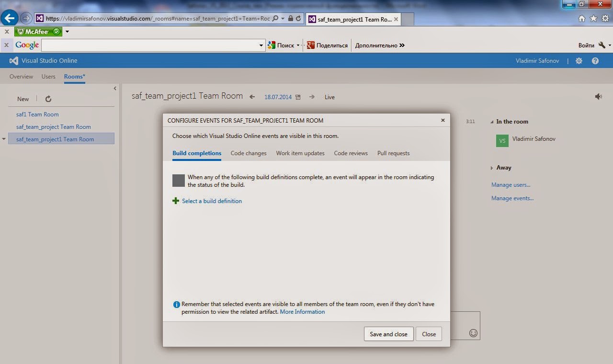Open the help question mark icon
The height and width of the screenshot is (364, 613).
[595, 61]
